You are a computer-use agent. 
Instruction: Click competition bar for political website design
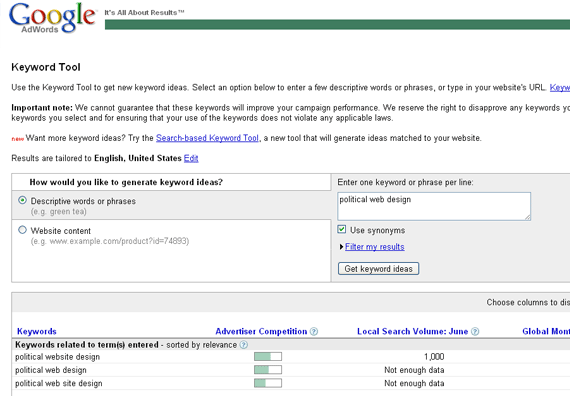click(x=268, y=357)
